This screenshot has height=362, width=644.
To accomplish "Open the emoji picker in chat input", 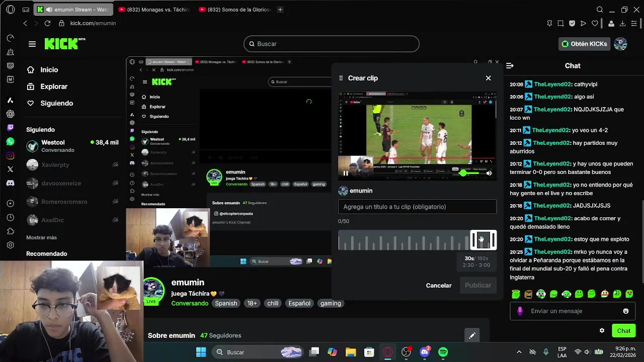I will tap(626, 311).
